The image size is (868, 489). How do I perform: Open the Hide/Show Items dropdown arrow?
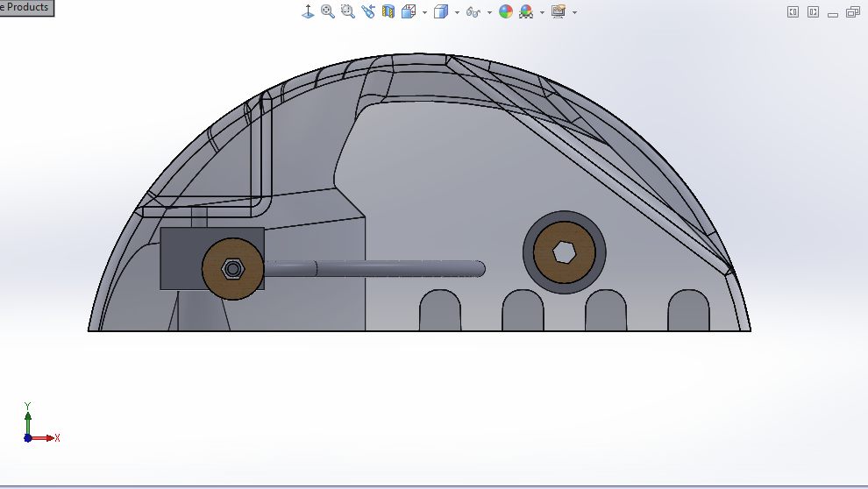pyautogui.click(x=489, y=12)
